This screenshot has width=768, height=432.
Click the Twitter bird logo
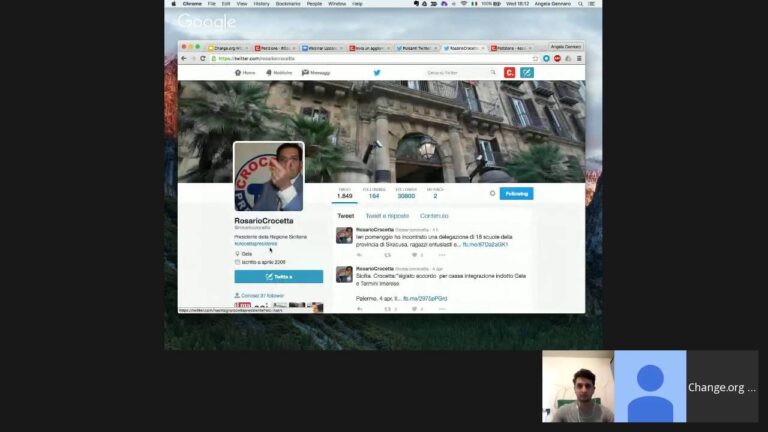[x=377, y=72]
